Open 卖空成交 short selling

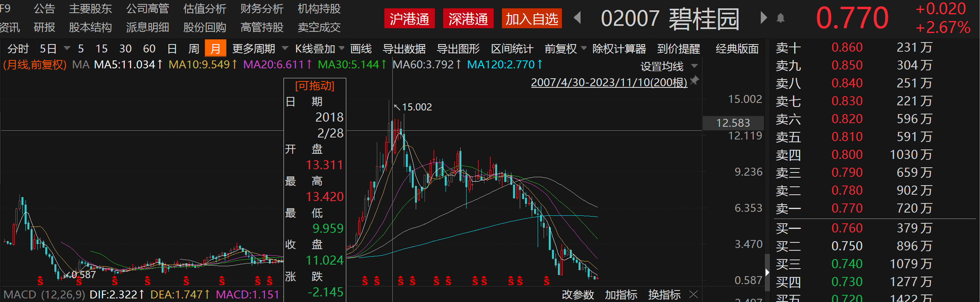click(319, 27)
